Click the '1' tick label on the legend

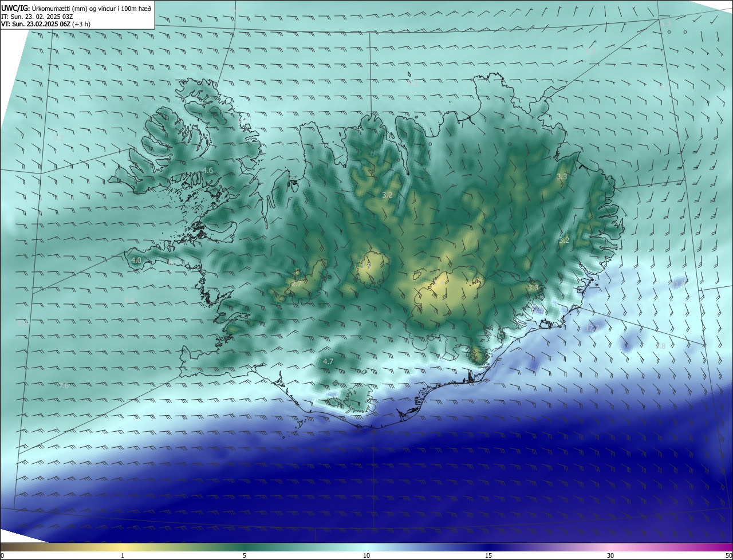click(x=123, y=555)
